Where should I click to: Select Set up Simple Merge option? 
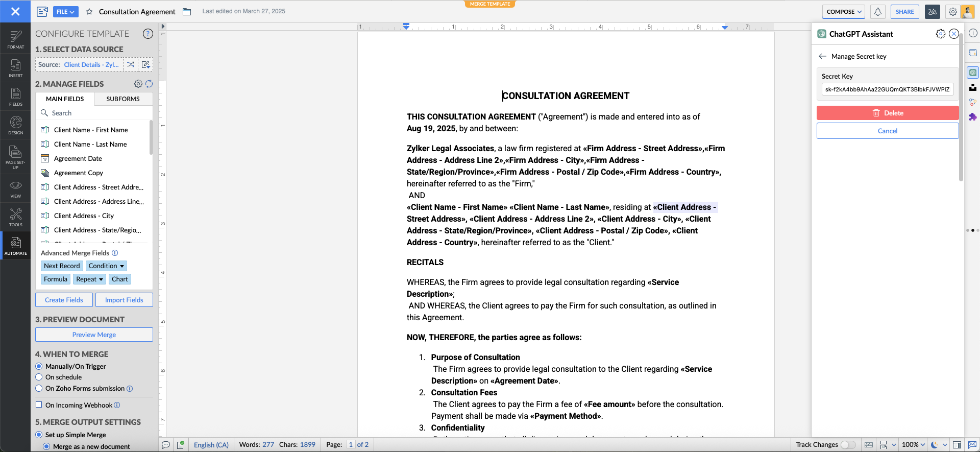click(x=39, y=435)
